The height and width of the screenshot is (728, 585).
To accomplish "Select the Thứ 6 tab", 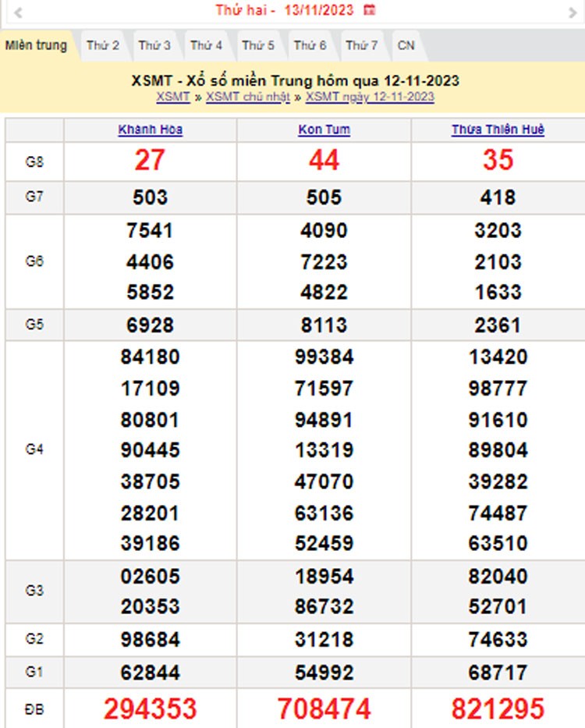I will coord(310,45).
